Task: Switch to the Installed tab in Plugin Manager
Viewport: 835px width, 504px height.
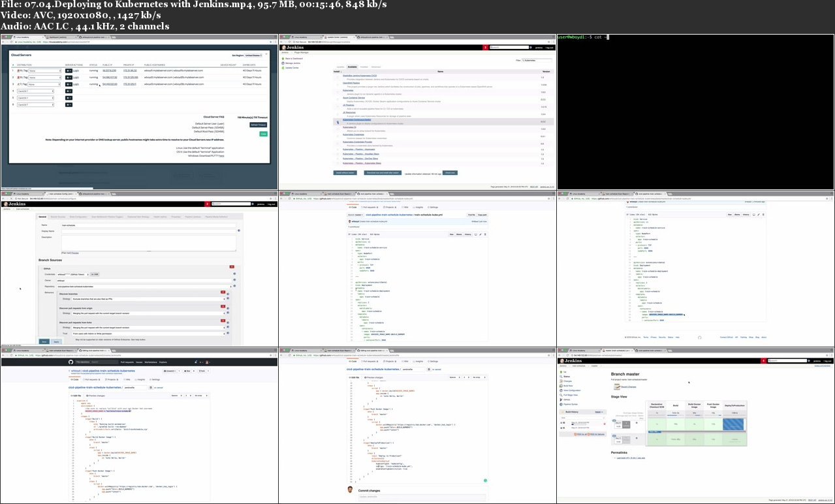Action: [364, 67]
